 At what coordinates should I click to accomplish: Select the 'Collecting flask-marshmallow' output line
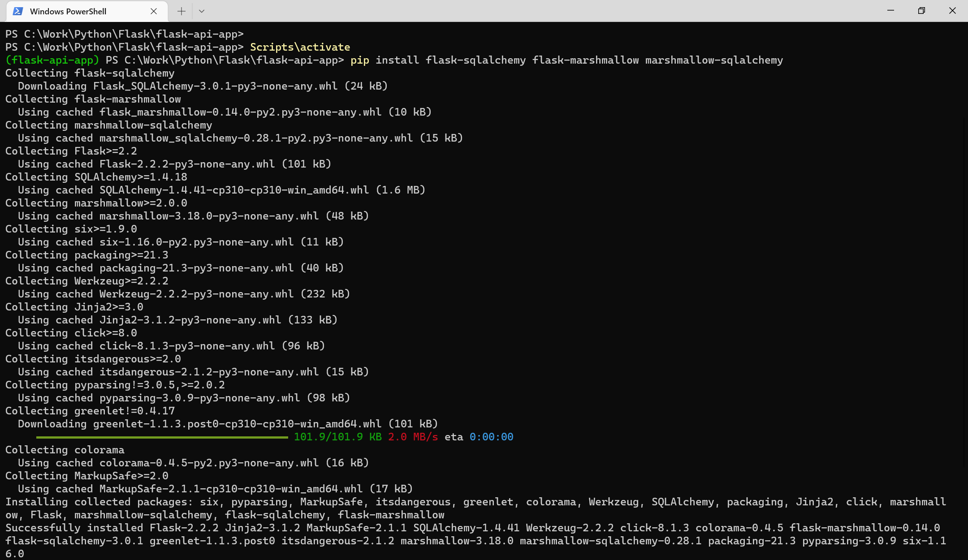click(93, 99)
